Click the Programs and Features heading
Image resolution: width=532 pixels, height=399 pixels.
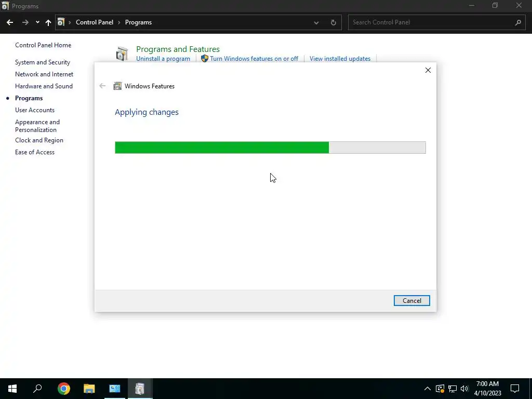pyautogui.click(x=178, y=49)
